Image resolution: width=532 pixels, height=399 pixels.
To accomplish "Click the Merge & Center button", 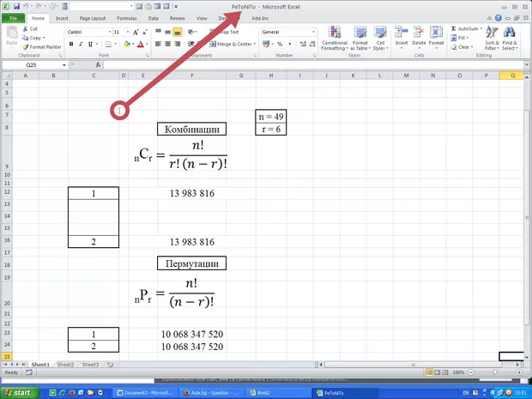I will click(230, 44).
